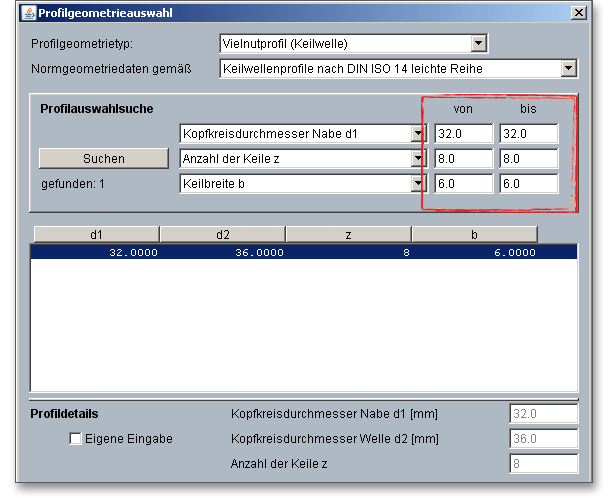Close the Profilgeometrieauswahl dialog

click(x=577, y=13)
